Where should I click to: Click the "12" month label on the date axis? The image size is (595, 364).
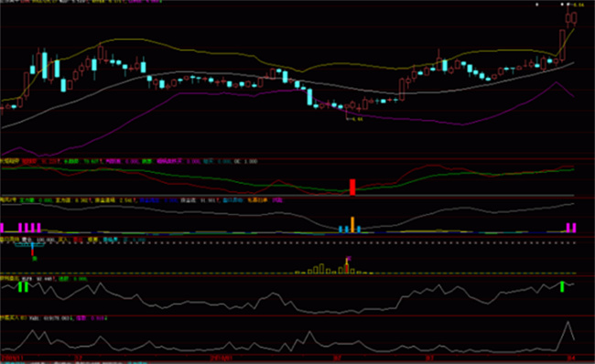tap(79, 358)
